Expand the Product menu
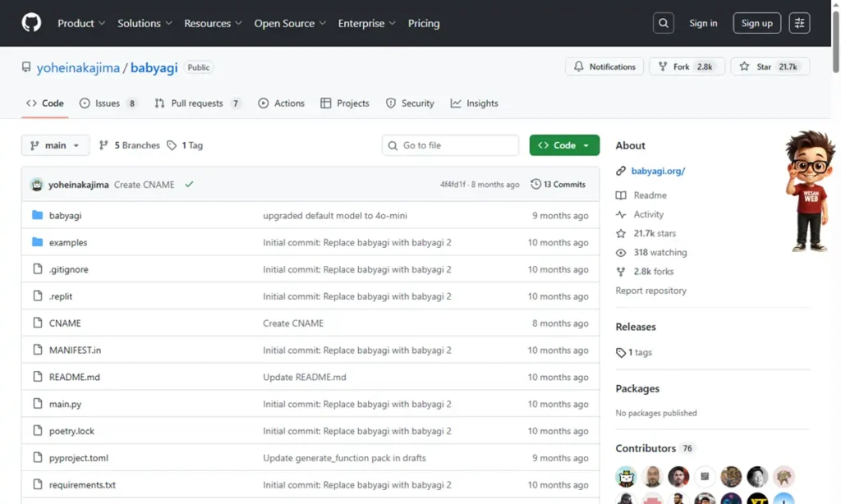This screenshot has height=504, width=841. 81,23
